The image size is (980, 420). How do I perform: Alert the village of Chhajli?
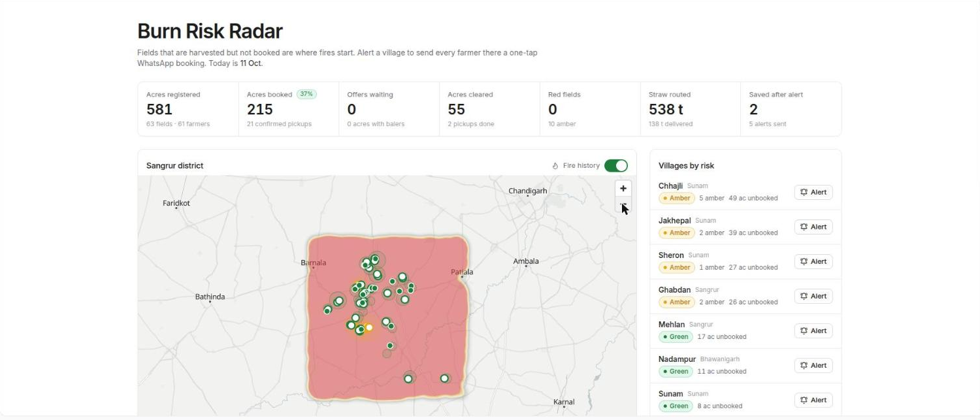click(x=813, y=192)
